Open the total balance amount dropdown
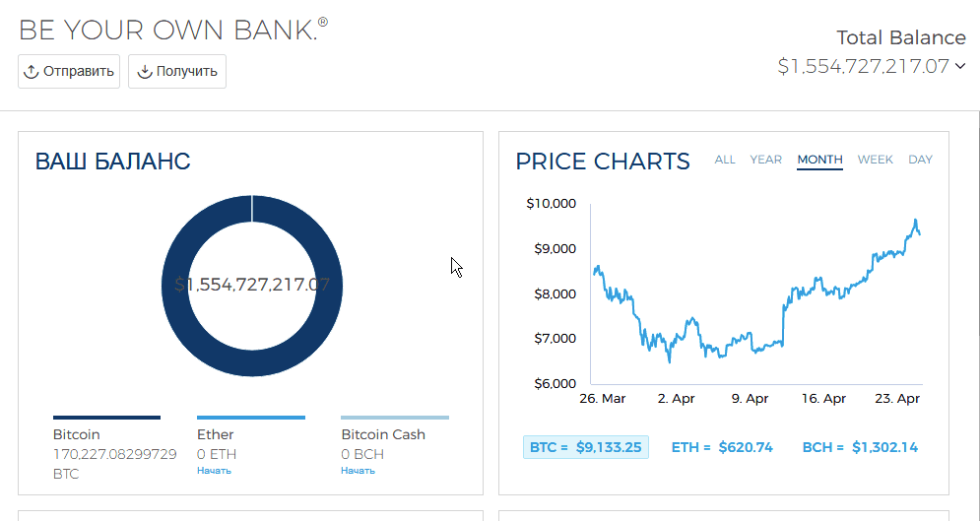This screenshot has height=521, width=980. [x=863, y=66]
